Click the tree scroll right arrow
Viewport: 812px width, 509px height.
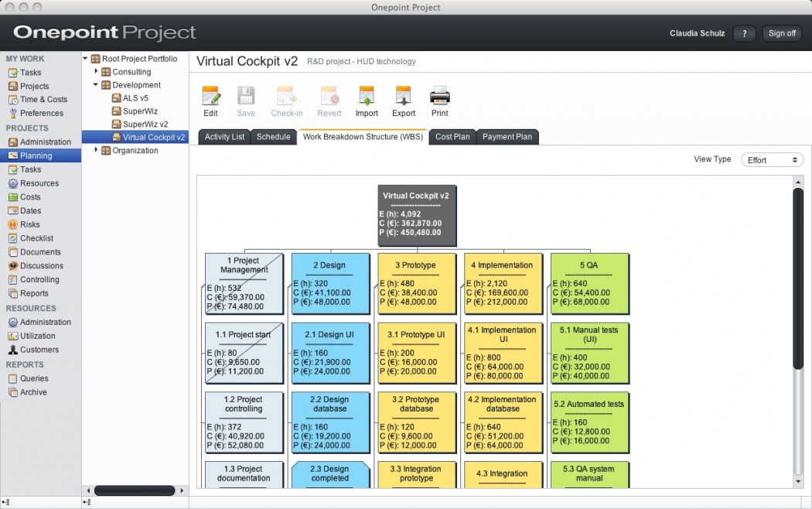tap(181, 490)
